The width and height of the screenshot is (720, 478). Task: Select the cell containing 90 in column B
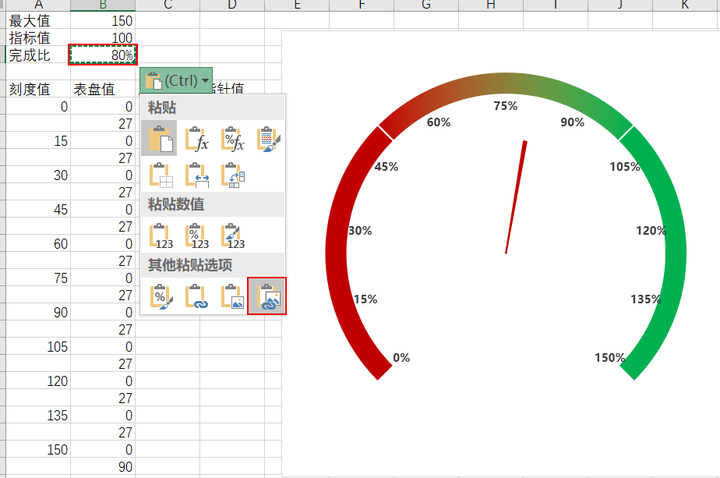tap(103, 467)
